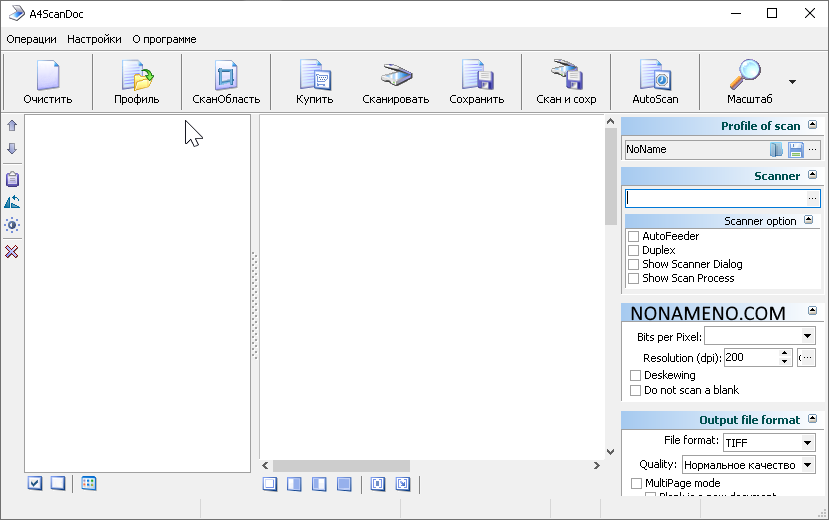The image size is (829, 520).
Task: Enable the Deskewing option
Action: [636, 376]
